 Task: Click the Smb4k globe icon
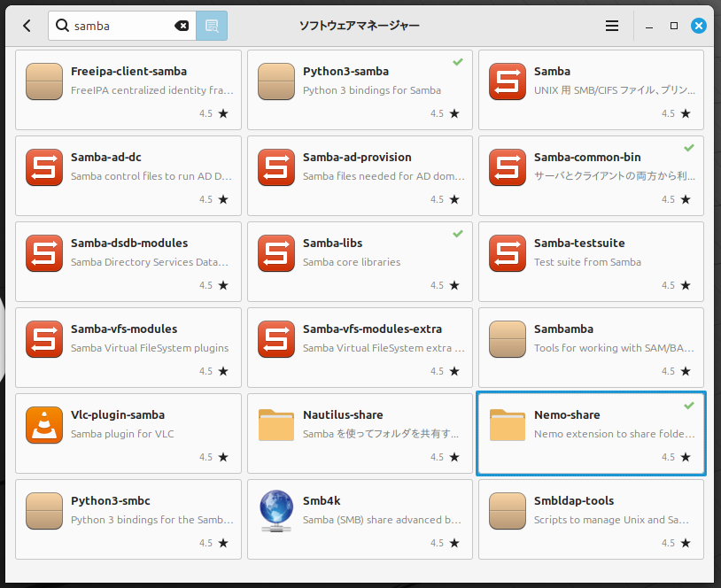(276, 511)
